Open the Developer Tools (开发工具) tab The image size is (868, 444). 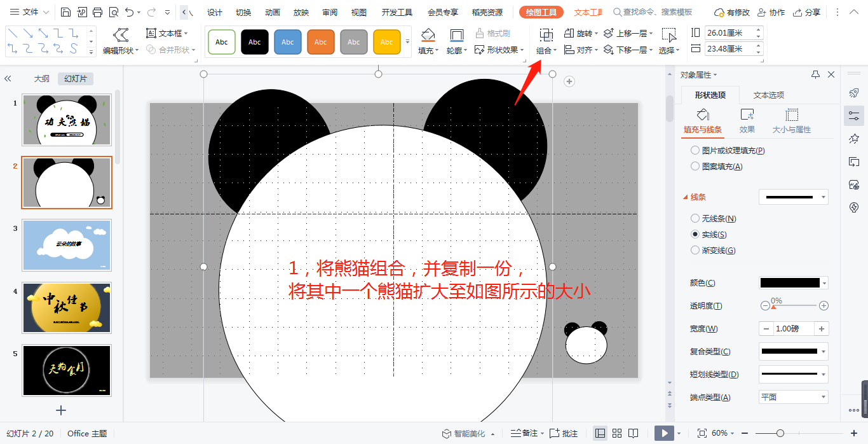[397, 12]
